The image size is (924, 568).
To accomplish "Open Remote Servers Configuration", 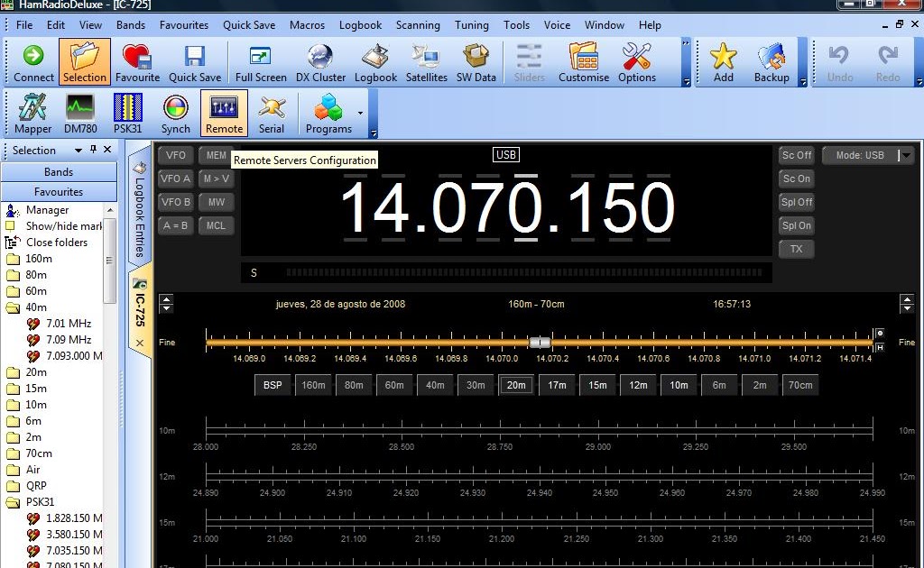I will [223, 113].
